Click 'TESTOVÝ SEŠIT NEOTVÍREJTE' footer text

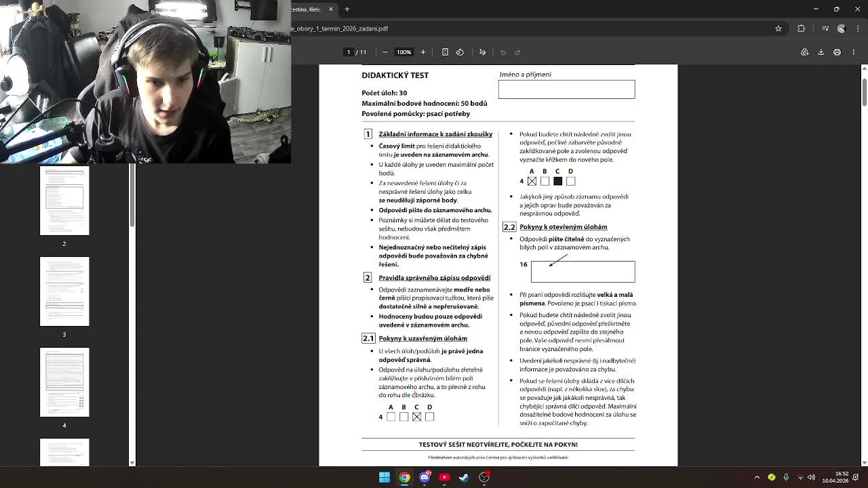(x=498, y=445)
